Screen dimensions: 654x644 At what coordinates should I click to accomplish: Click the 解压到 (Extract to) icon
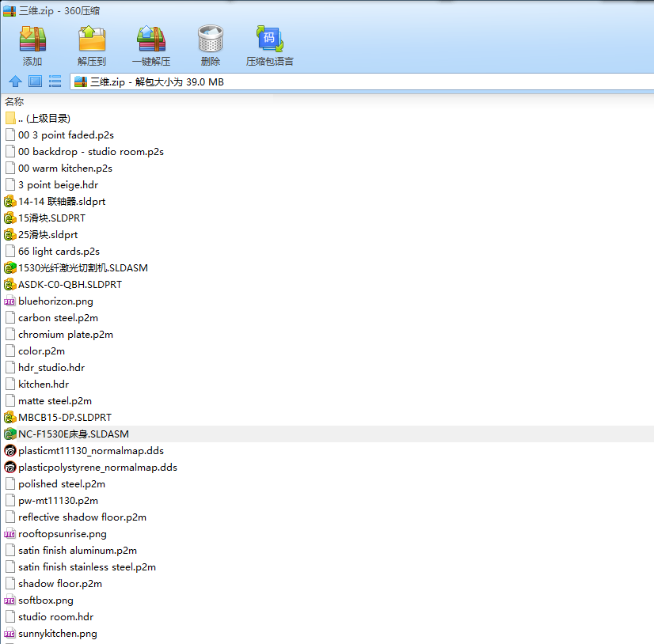click(92, 39)
